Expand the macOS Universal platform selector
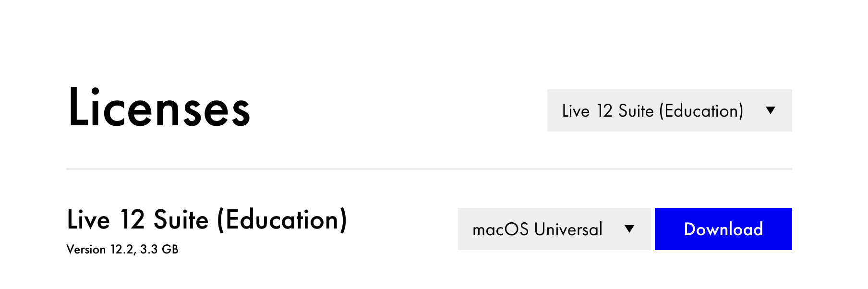 (x=554, y=229)
